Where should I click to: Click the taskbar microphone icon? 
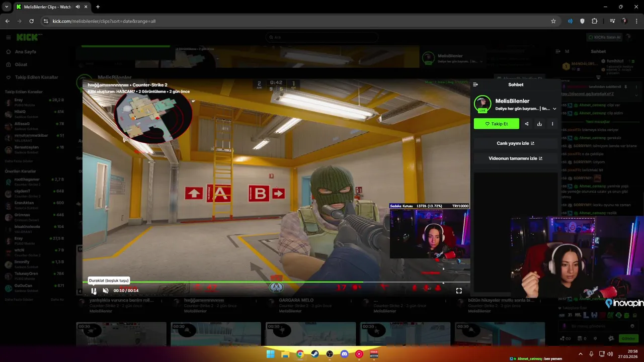pos(591,354)
